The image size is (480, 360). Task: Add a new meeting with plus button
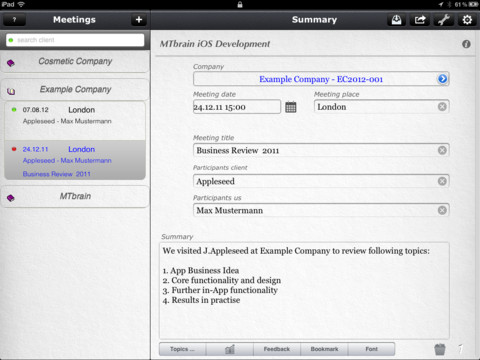click(139, 20)
